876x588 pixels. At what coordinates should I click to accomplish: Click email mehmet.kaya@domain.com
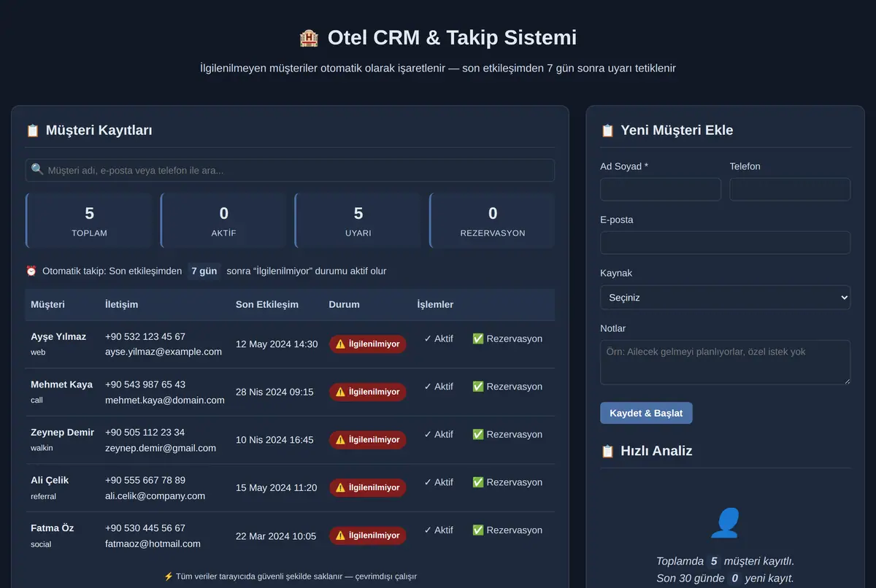(165, 400)
